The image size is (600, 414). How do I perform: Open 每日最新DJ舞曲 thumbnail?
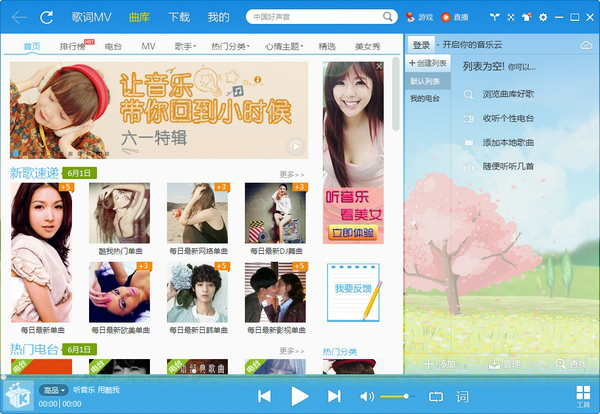[276, 213]
